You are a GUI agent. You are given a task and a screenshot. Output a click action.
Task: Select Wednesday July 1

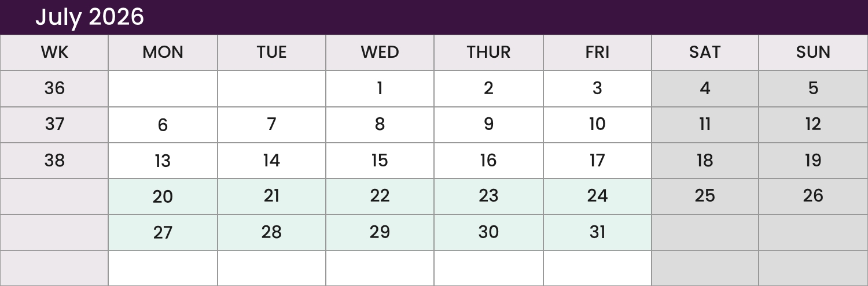tap(380, 89)
